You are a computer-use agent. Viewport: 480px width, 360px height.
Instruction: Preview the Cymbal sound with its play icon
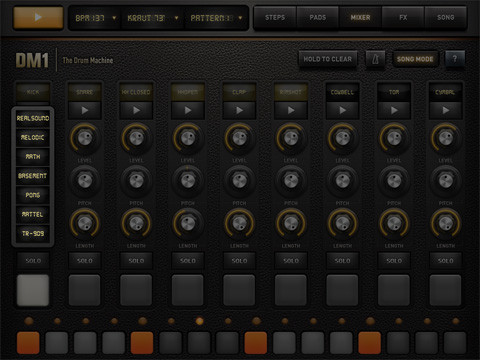pyautogui.click(x=446, y=110)
